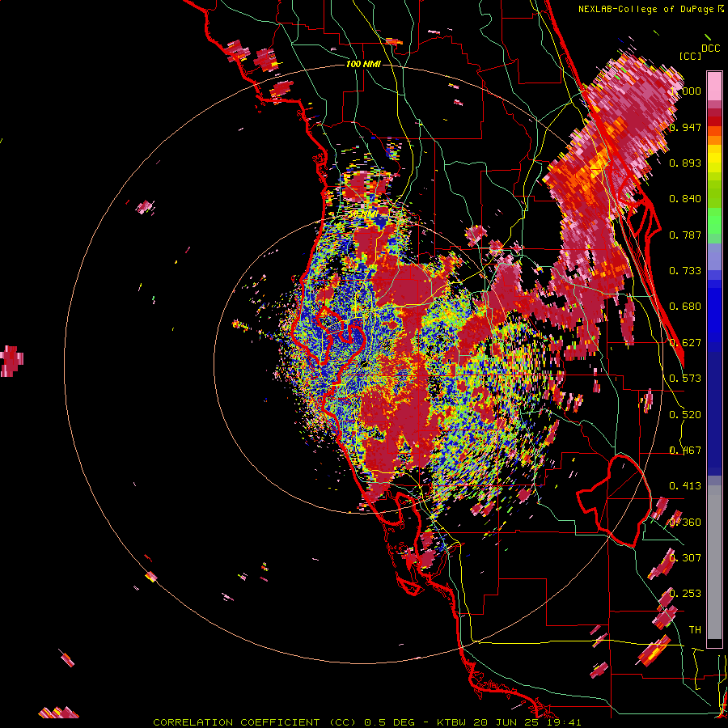The width and height of the screenshot is (728, 728).
Task: Select the 0.253 scale value
Action: click(685, 594)
